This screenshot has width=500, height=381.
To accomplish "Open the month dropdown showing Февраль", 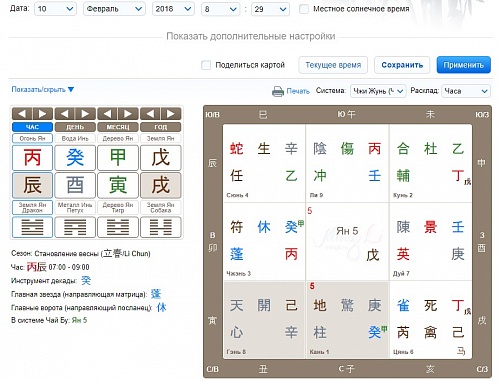I will tap(114, 9).
